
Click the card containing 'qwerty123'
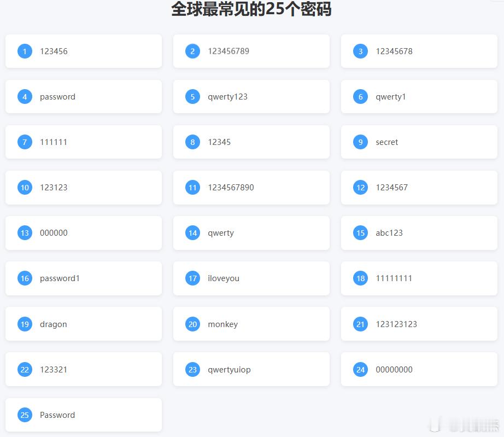click(251, 96)
